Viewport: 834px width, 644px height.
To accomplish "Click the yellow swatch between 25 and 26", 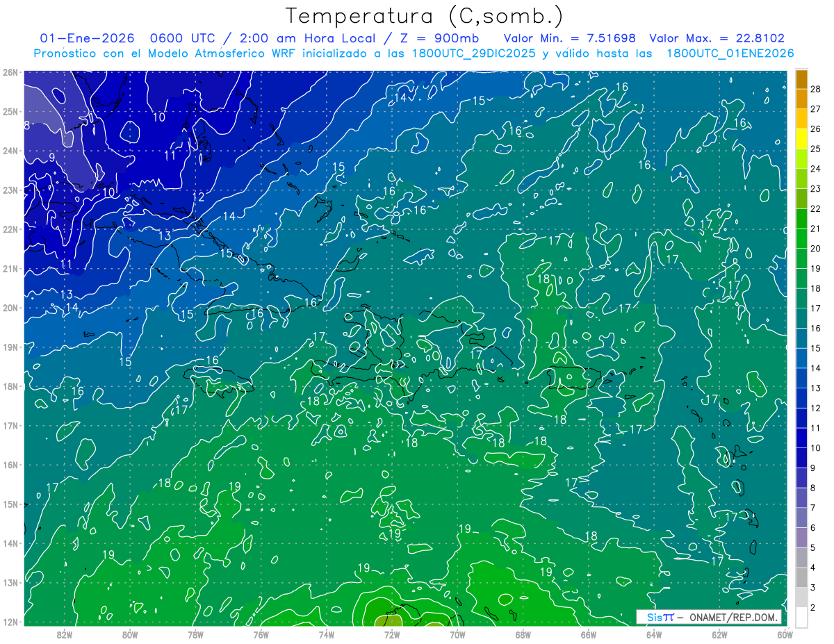I will pos(801,138).
